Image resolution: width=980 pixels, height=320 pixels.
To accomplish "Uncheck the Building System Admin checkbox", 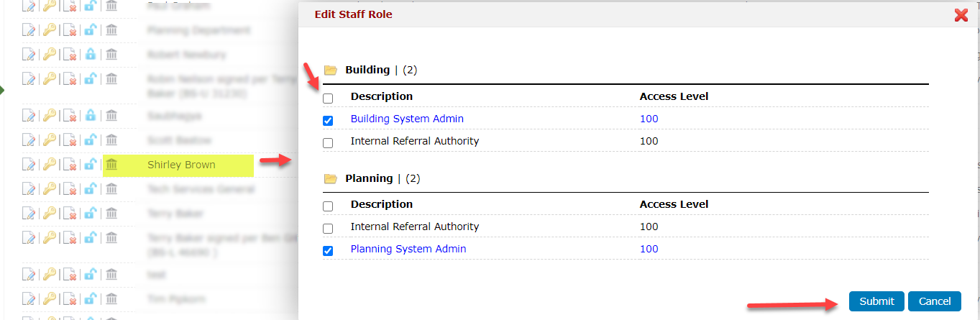I will point(328,120).
